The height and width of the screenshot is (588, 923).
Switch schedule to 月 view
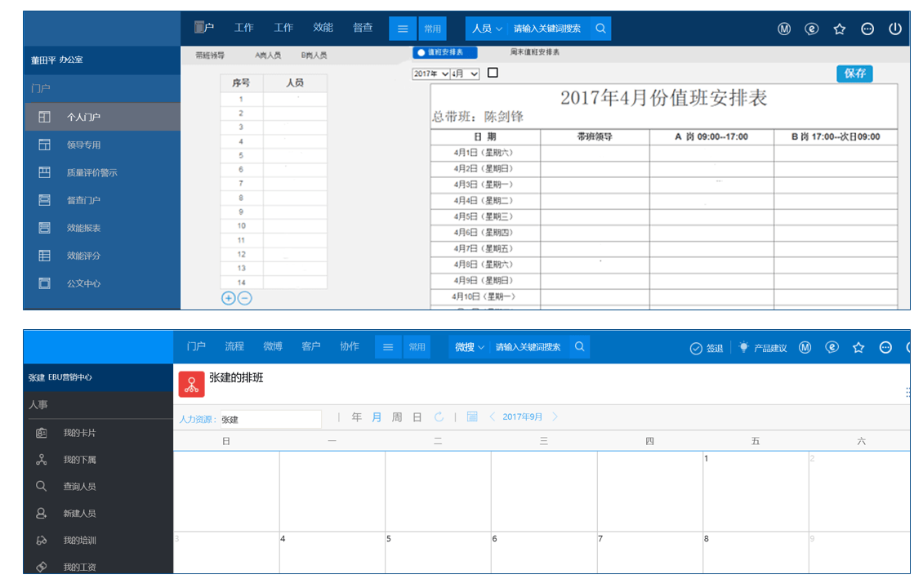coord(377,417)
